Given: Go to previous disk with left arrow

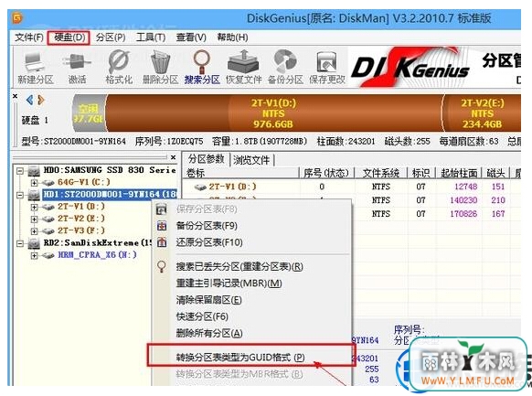Looking at the screenshot, I should (30, 100).
